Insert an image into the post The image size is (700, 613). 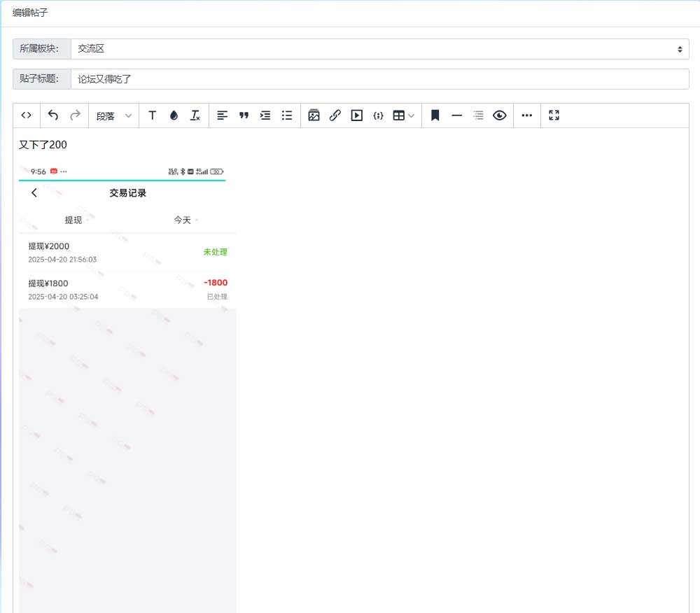(314, 115)
